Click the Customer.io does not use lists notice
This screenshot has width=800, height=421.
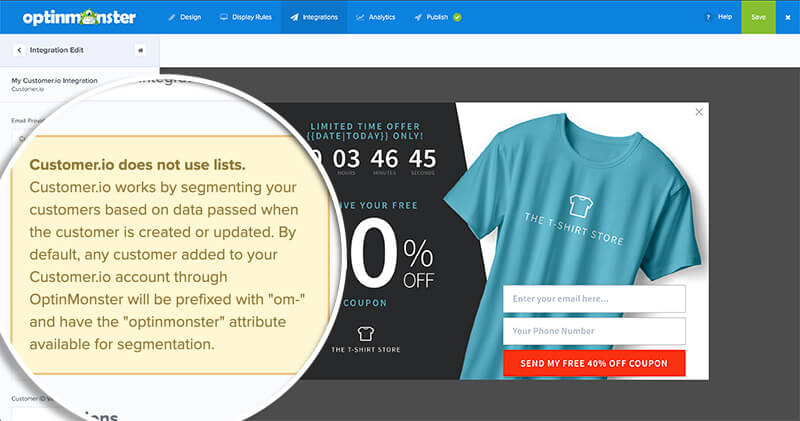(x=168, y=255)
